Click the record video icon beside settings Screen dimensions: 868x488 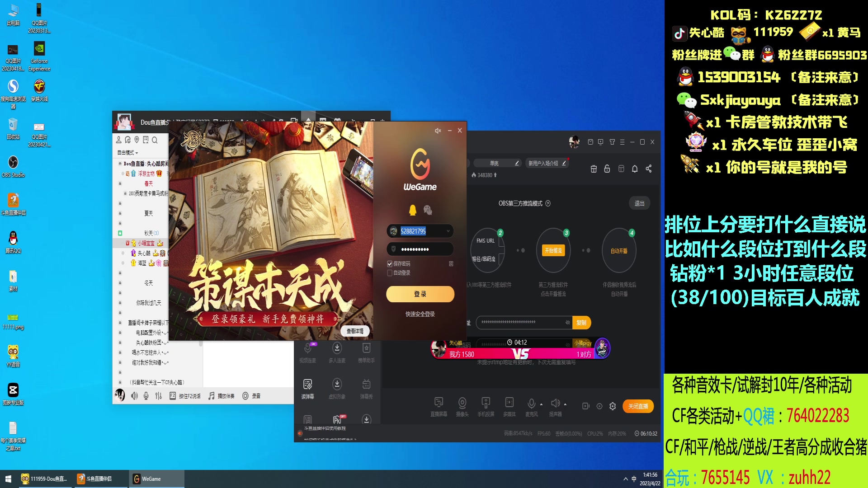586,406
